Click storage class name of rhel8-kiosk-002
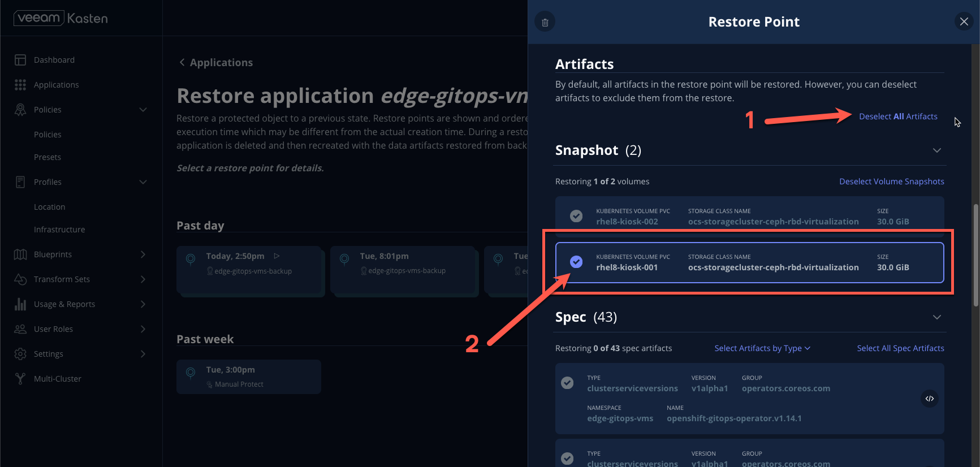Viewport: 980px width, 467px height. (774, 222)
